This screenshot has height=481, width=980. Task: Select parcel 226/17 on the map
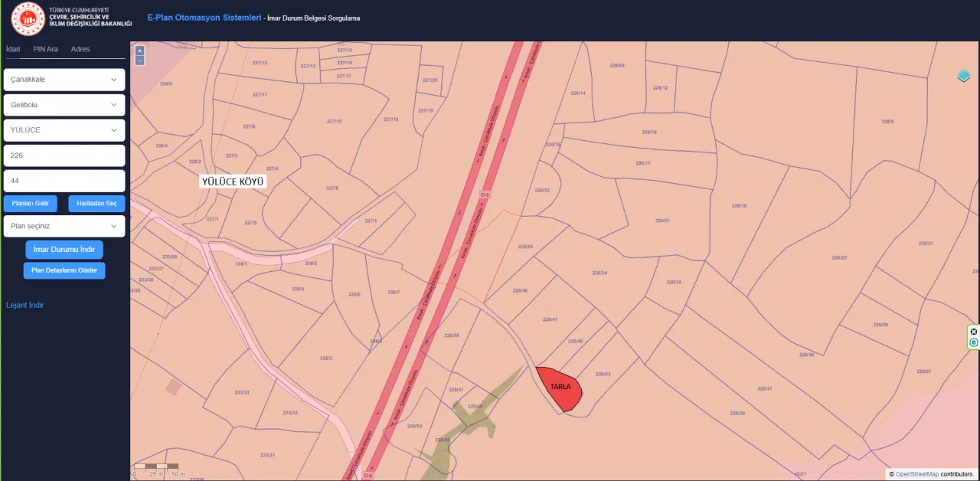point(643,163)
